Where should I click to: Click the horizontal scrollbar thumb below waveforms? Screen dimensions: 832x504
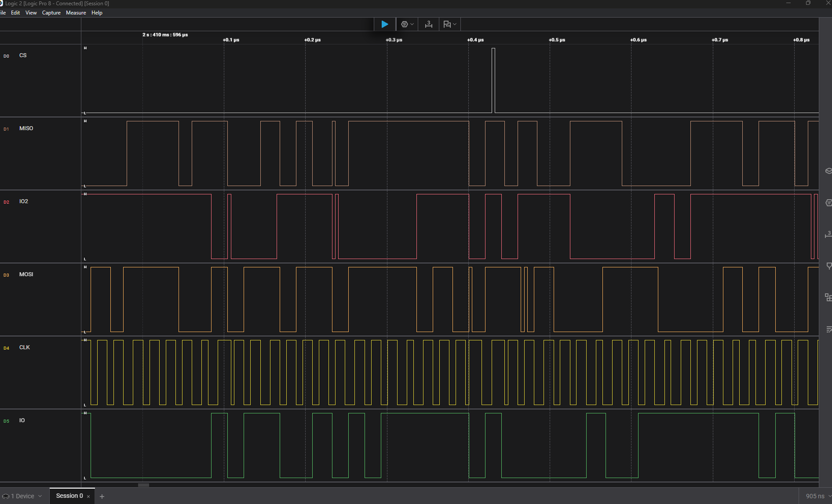click(x=143, y=485)
